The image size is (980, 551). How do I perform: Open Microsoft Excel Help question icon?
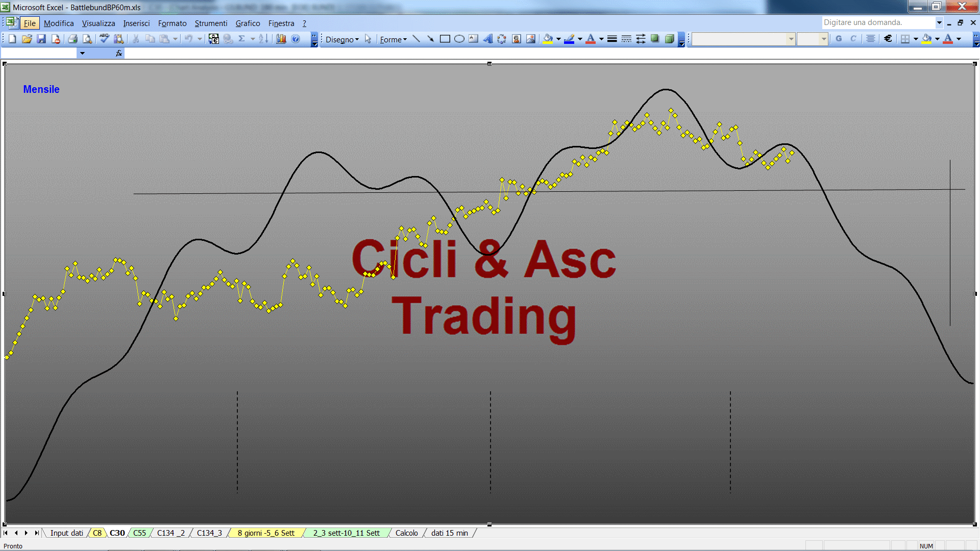pos(296,39)
